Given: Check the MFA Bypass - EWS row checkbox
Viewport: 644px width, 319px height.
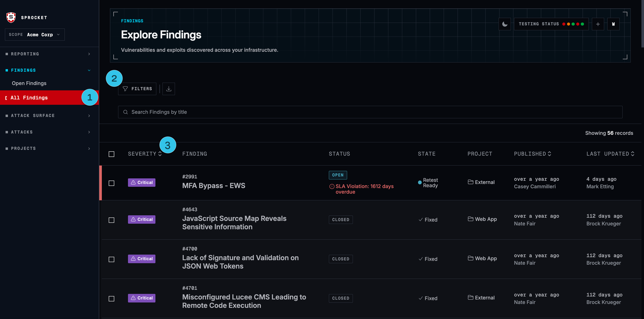Looking at the screenshot, I should 111,183.
